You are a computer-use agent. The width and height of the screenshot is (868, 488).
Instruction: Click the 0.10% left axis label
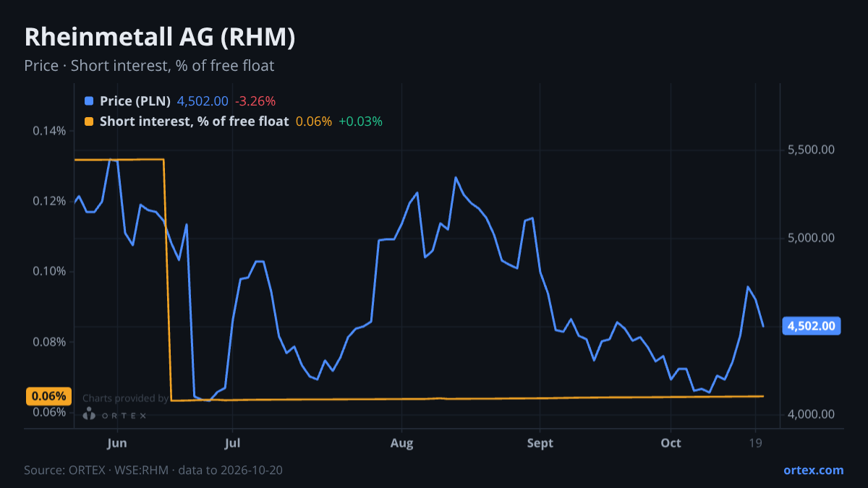(50, 271)
